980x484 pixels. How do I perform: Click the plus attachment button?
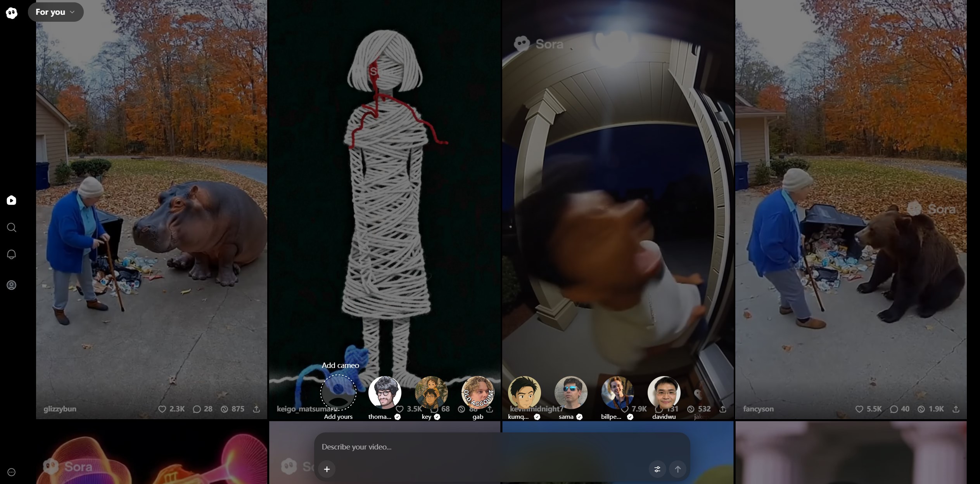[327, 469]
